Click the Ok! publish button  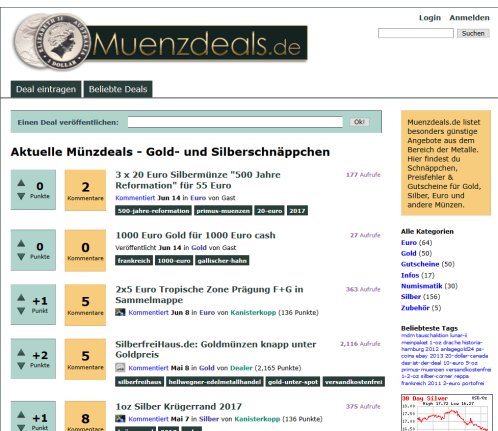(x=359, y=122)
